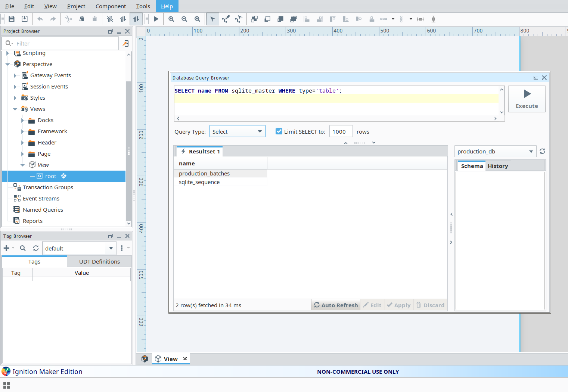Viewport: 568px width, 392px height.
Task: Click the name column header
Action: 220,163
